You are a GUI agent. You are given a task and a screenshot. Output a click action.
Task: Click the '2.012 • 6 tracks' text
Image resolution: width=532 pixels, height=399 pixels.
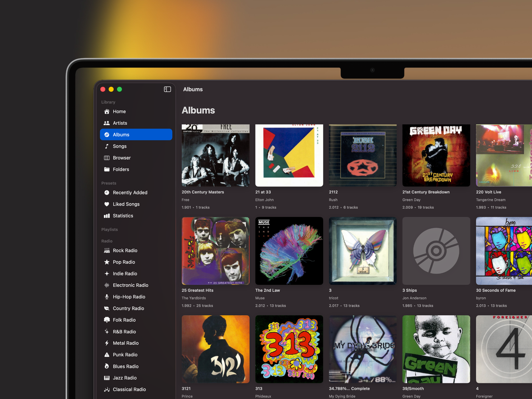coord(343,207)
